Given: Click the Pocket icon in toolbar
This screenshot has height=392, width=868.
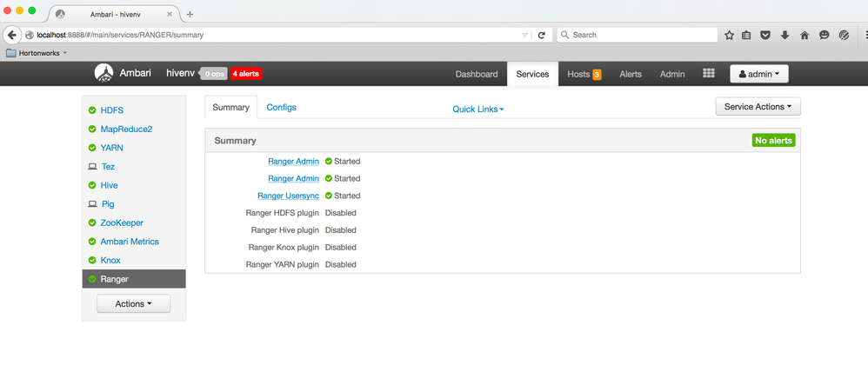Looking at the screenshot, I should click(x=765, y=35).
